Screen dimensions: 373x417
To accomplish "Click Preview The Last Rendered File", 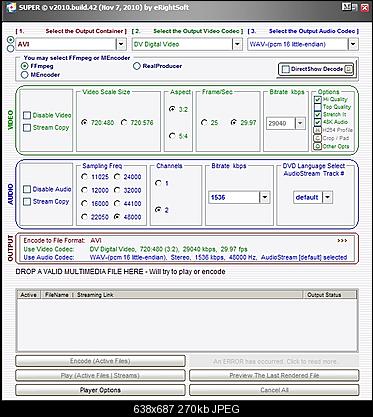I will click(x=274, y=375).
